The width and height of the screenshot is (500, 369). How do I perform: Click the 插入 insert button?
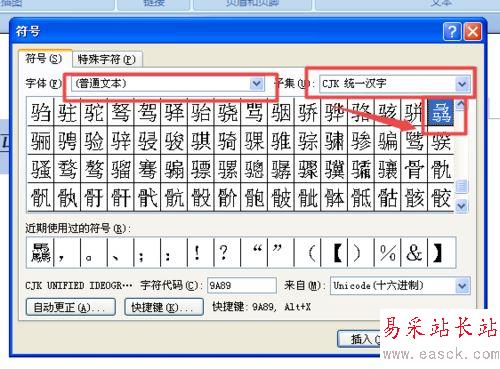click(x=359, y=339)
